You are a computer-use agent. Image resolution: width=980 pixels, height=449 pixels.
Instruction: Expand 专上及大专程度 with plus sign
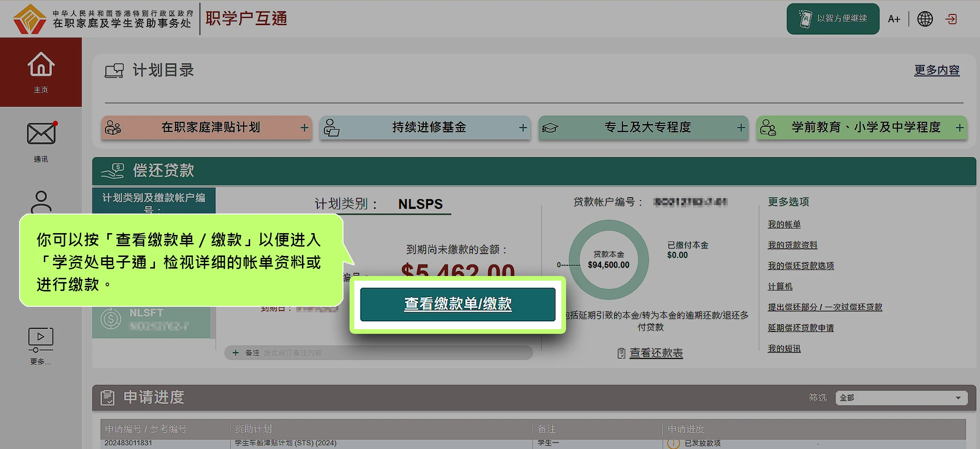tap(741, 128)
